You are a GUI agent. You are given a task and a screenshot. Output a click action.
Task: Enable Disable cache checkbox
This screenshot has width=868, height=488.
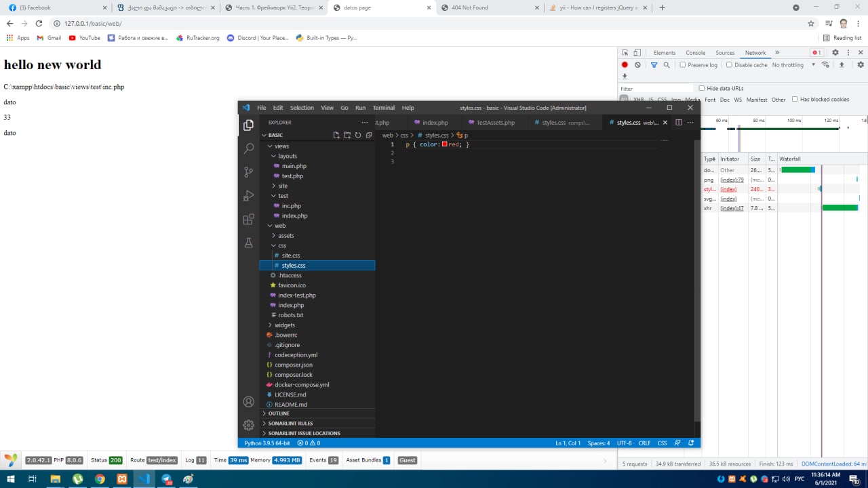coord(729,65)
